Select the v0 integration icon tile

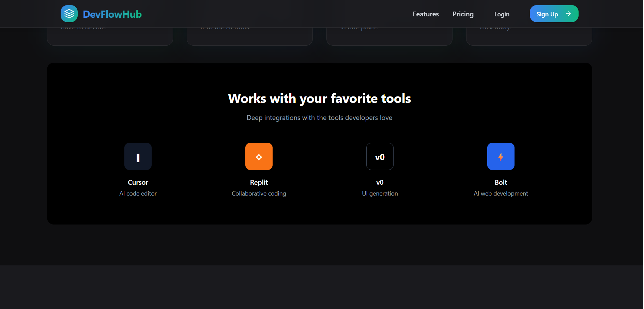tap(380, 156)
